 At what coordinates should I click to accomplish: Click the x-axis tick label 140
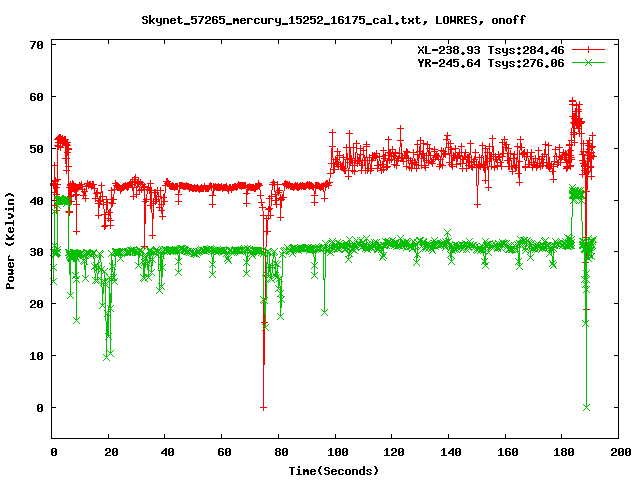click(451, 452)
